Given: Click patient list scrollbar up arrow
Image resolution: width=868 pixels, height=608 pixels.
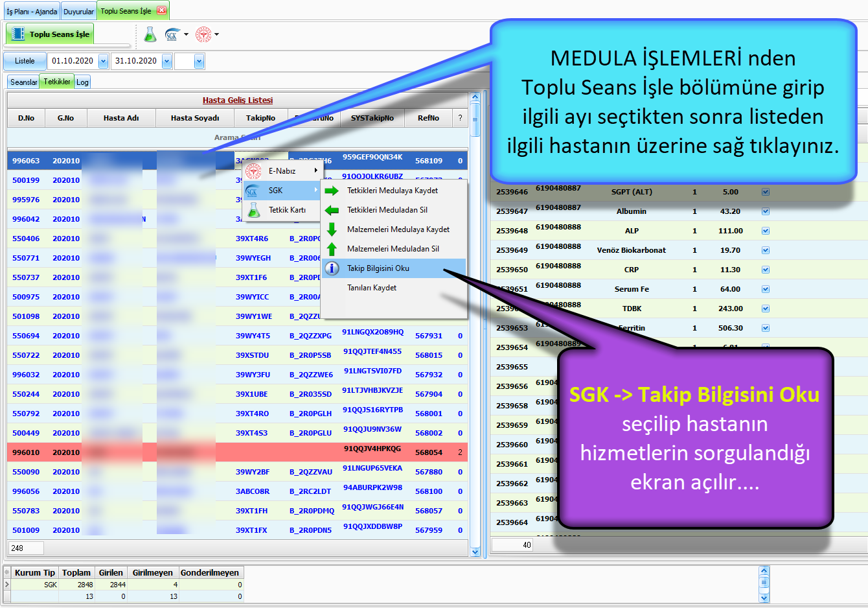Looking at the screenshot, I should point(475,97).
